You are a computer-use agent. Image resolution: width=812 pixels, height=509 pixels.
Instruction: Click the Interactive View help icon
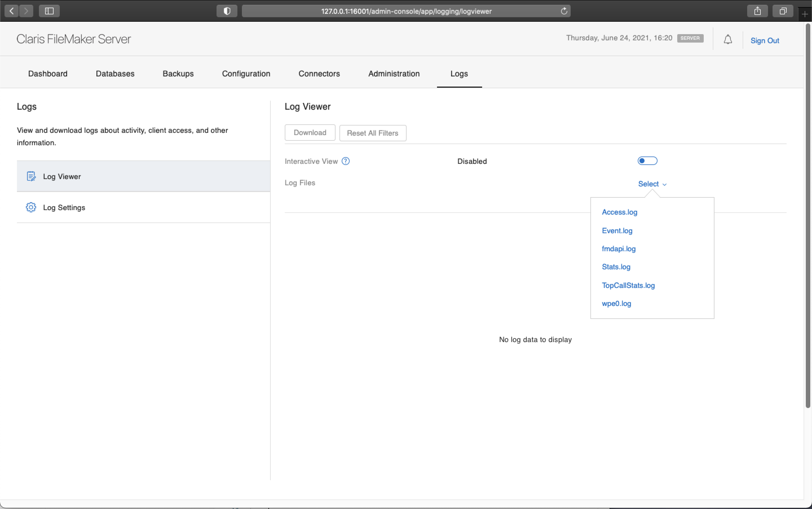point(346,161)
